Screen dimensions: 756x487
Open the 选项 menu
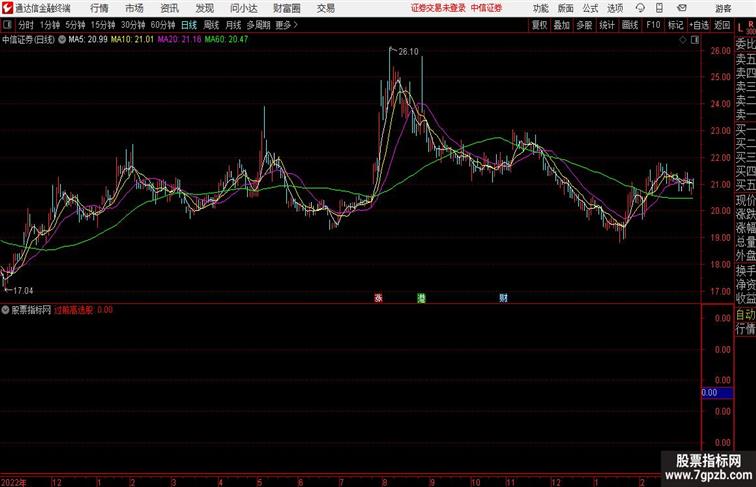[615, 8]
